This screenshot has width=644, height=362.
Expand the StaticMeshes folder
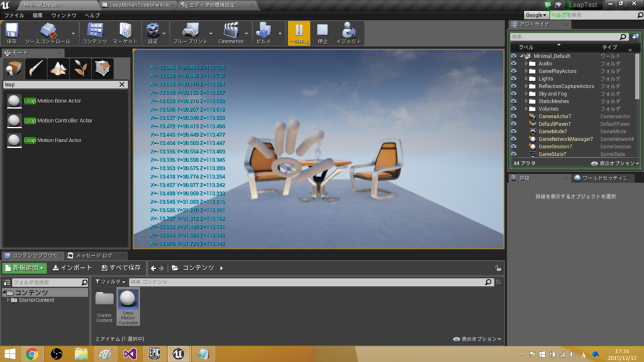[x=526, y=101]
